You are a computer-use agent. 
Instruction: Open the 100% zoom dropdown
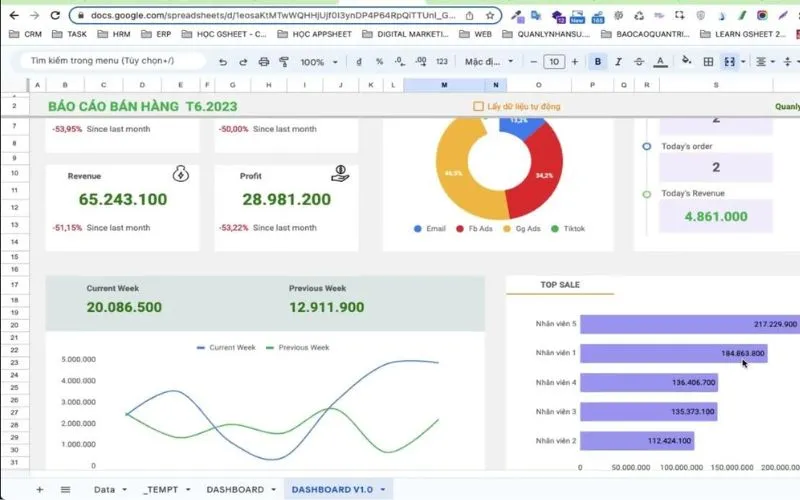[319, 62]
